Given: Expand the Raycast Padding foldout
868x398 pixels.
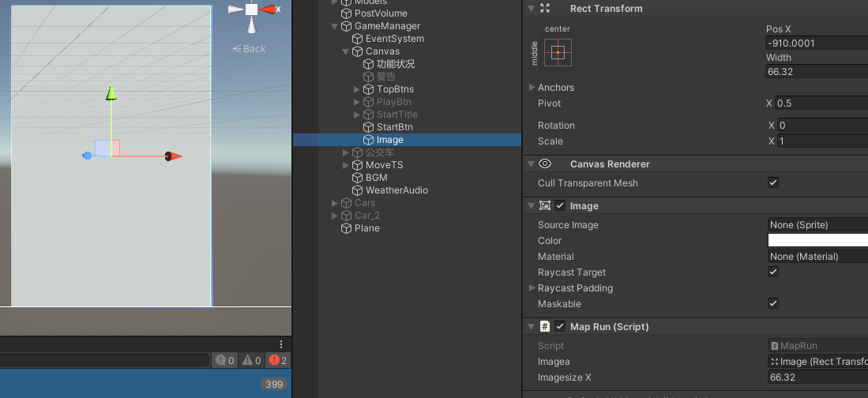Looking at the screenshot, I should click(x=532, y=288).
